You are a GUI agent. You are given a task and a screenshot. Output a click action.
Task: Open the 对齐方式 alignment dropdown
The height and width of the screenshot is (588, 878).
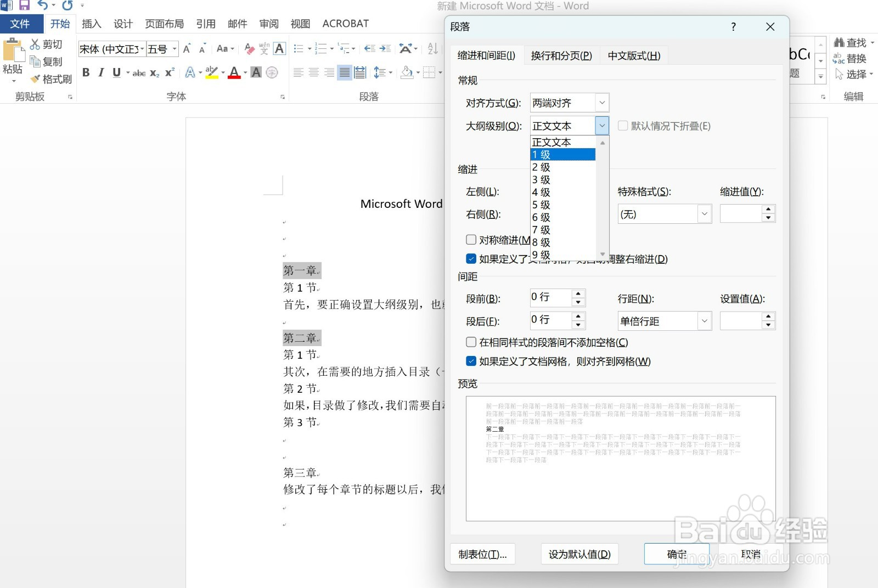coord(602,103)
